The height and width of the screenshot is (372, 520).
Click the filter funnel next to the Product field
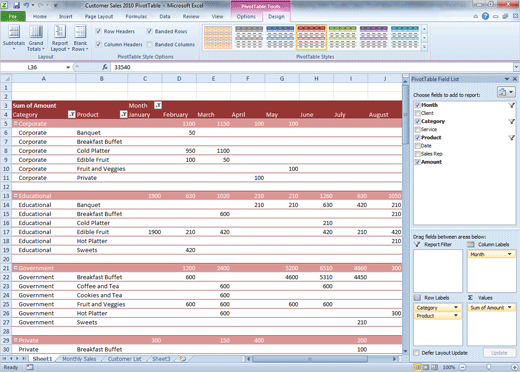511,138
